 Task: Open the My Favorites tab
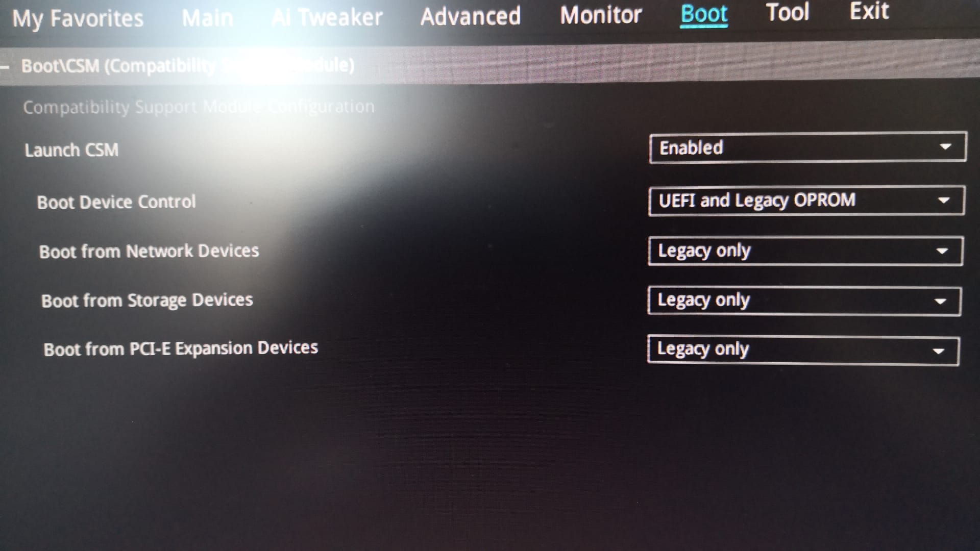(78, 19)
